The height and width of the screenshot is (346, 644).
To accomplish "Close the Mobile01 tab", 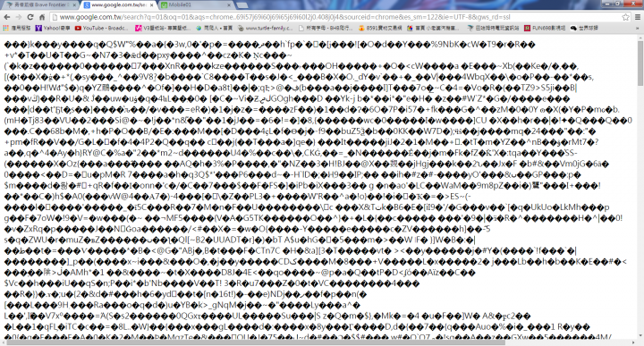I will click(x=229, y=5).
